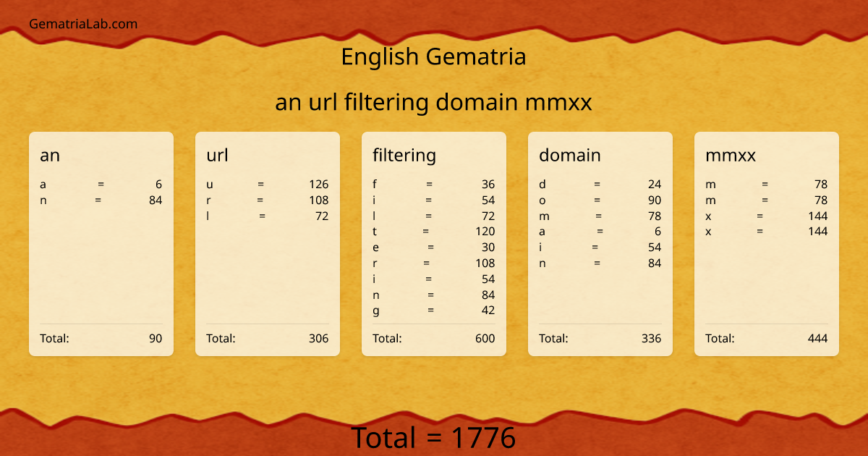The width and height of the screenshot is (868, 456).
Task: Click the total 336 in the 'domain' card
Action: point(651,338)
